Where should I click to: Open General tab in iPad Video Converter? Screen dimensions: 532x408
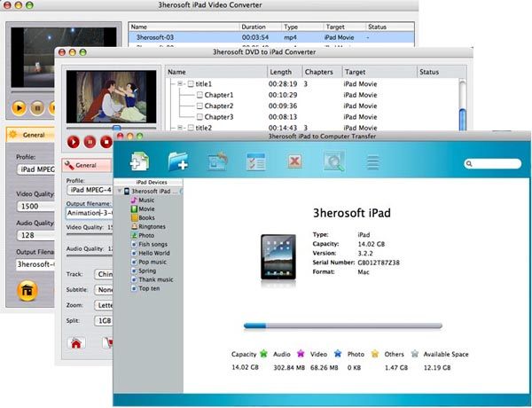[30, 135]
